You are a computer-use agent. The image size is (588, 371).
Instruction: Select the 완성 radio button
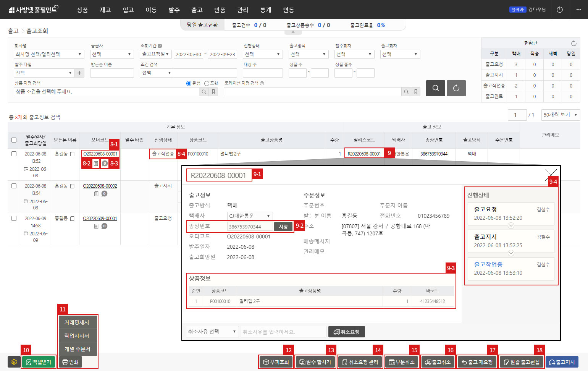click(189, 83)
